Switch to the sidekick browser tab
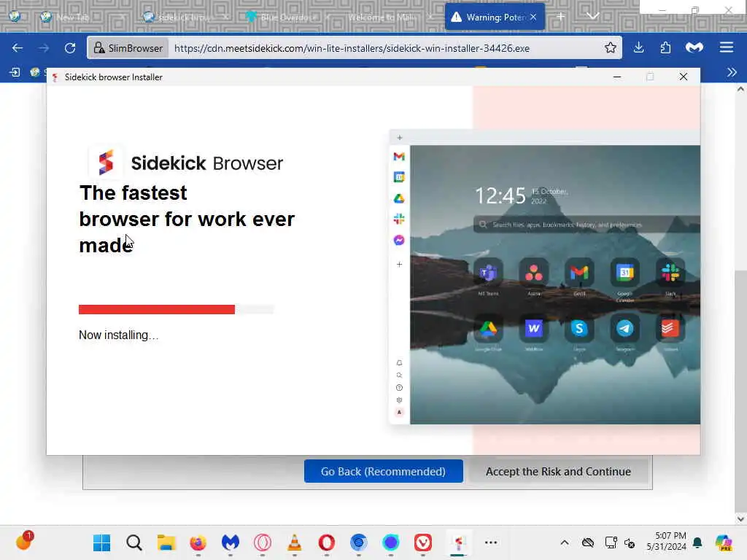Screen dimensions: 747x560 [x=185, y=17]
